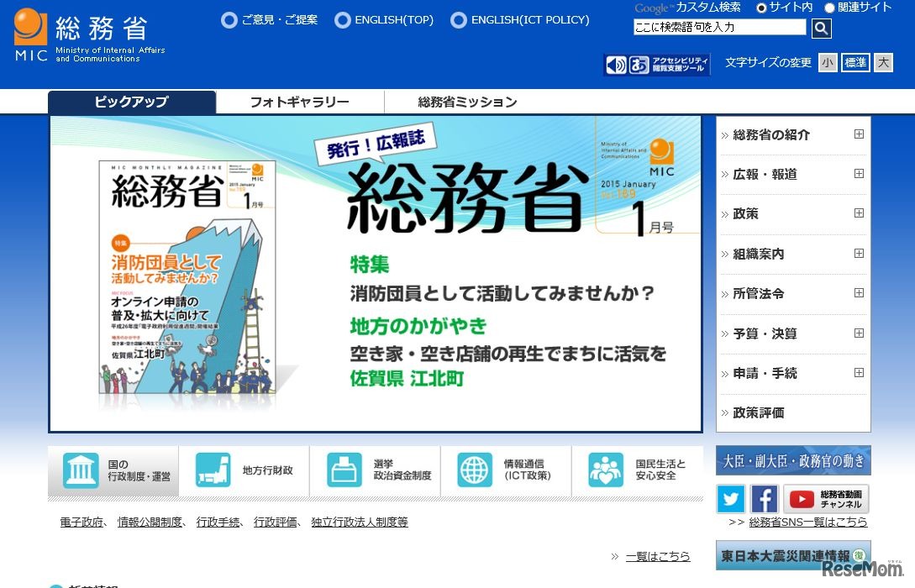The height and width of the screenshot is (588, 915).
Task: Click the circle icon beside ENGLISH(ICT POLICY)
Action: [459, 20]
